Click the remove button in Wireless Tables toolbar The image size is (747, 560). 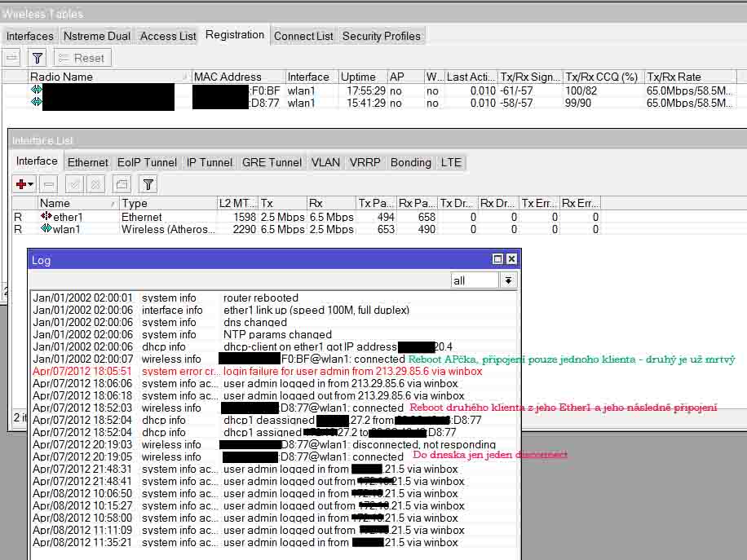(12, 58)
